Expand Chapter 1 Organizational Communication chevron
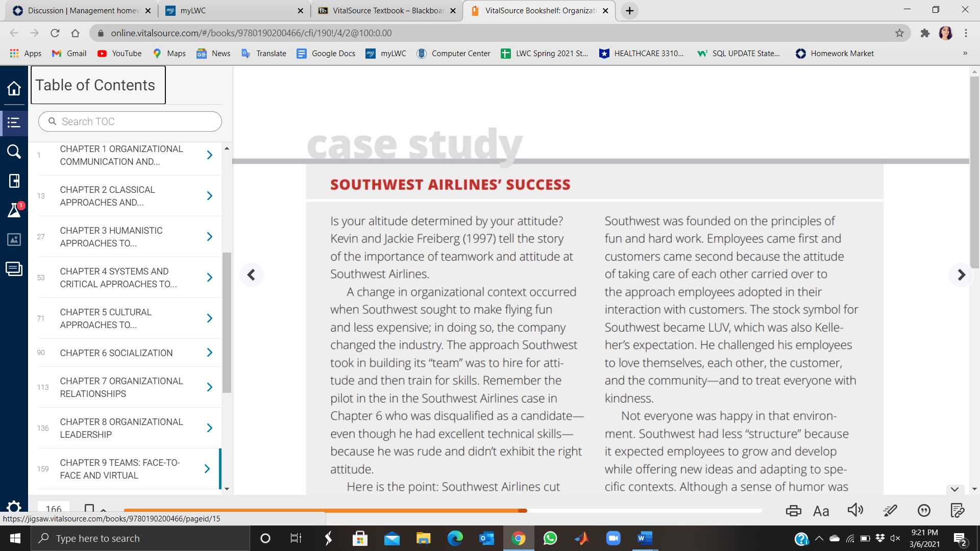The width and height of the screenshot is (980, 551). point(209,155)
